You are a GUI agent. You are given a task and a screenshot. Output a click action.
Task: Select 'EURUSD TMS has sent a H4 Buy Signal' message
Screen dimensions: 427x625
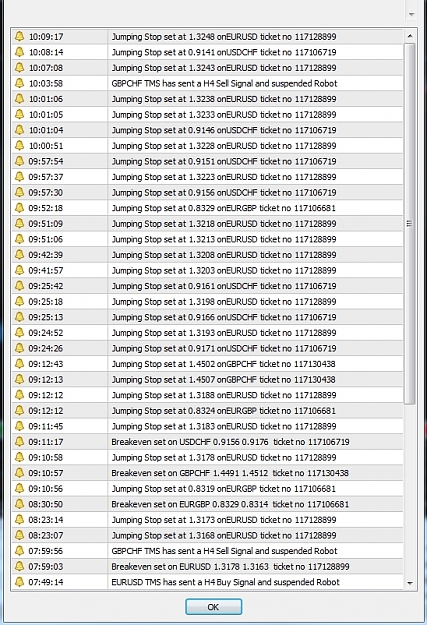(225, 582)
